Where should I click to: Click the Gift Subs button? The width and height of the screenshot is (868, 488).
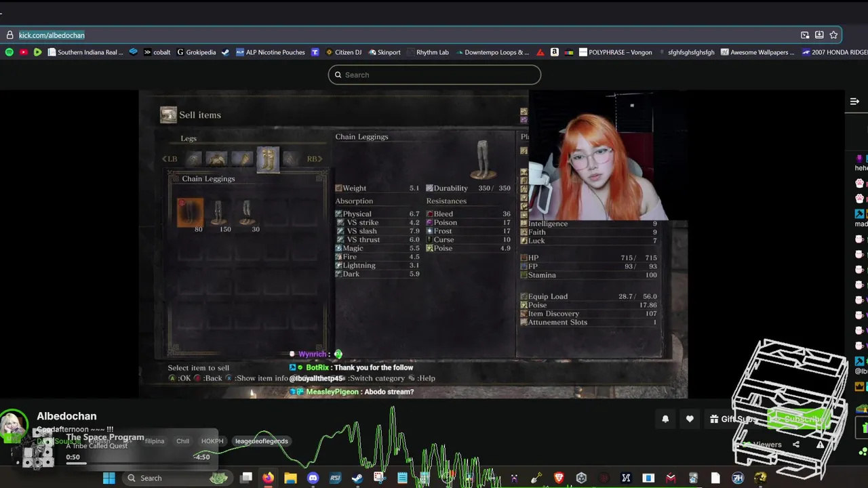(733, 420)
